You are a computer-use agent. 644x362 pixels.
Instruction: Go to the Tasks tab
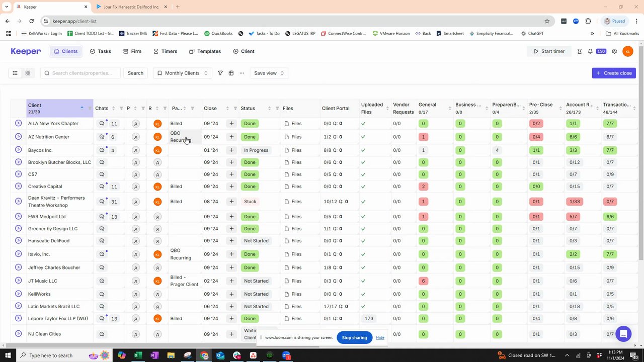101,51
